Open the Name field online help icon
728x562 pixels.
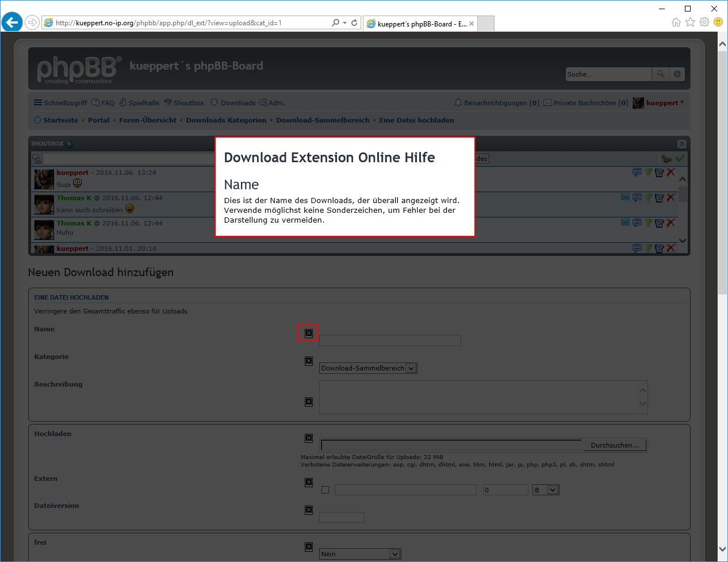(308, 332)
